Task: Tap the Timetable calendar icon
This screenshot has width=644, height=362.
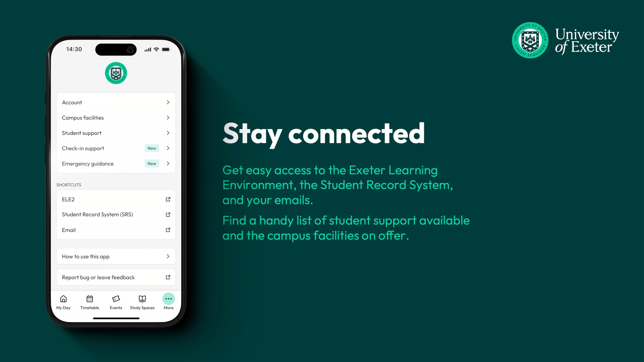Action: [89, 299]
